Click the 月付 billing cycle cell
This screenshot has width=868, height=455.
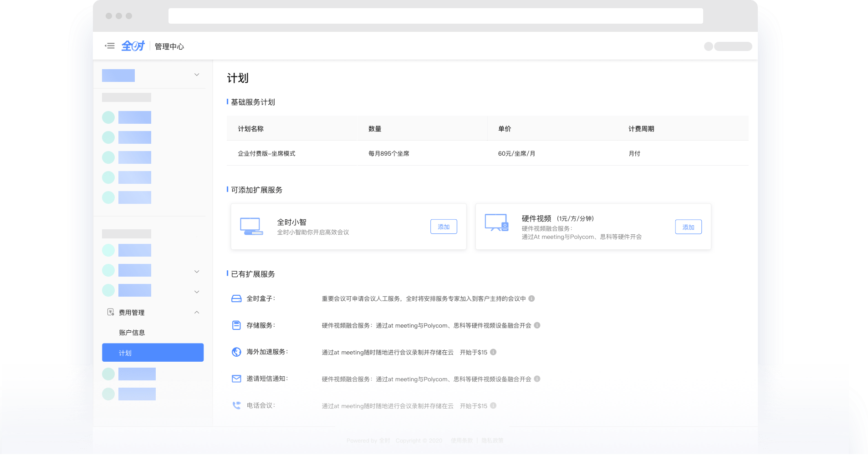point(634,153)
